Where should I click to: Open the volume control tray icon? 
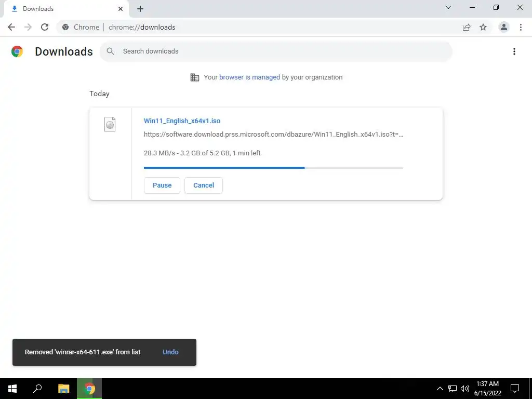(465, 389)
